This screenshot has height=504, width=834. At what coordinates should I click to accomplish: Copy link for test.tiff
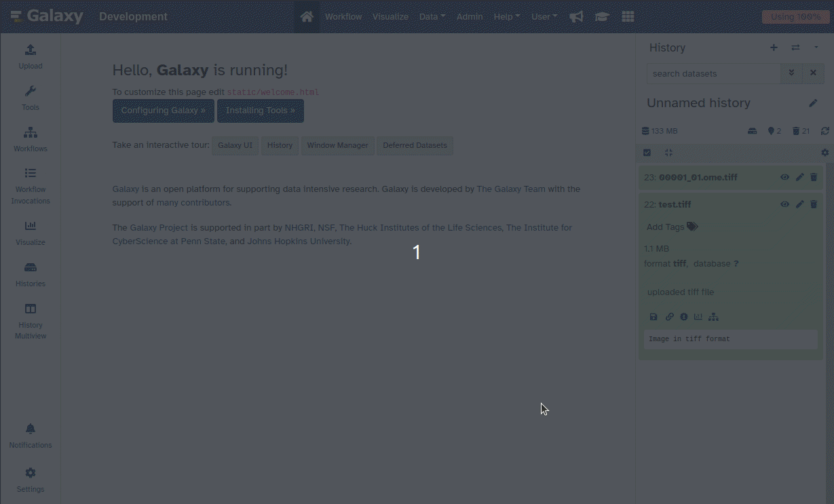pos(669,317)
